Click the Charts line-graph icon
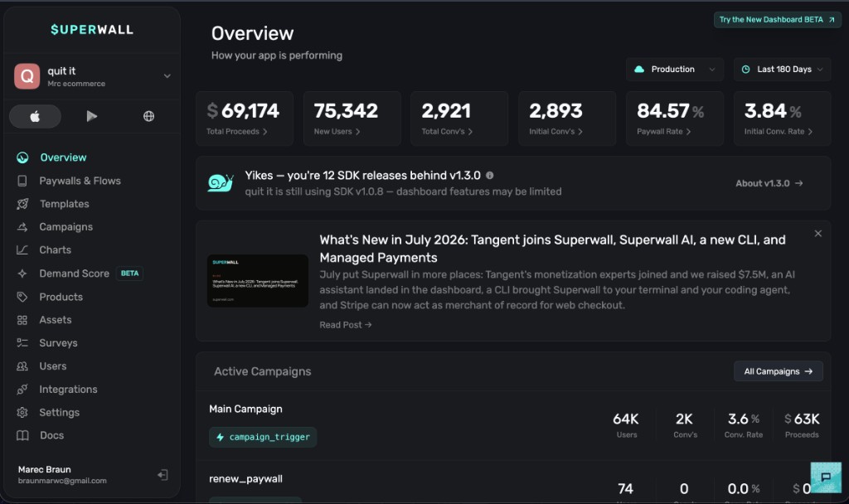849x504 pixels. [x=22, y=250]
